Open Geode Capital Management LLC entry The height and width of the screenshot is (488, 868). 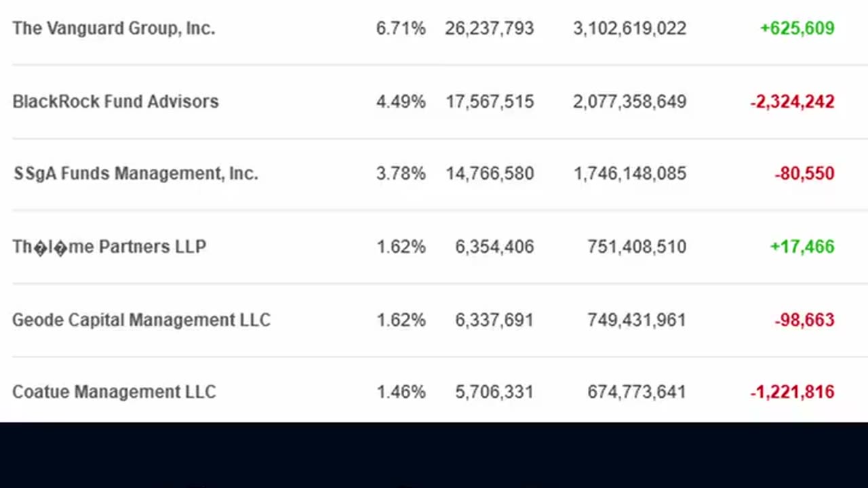pos(141,320)
